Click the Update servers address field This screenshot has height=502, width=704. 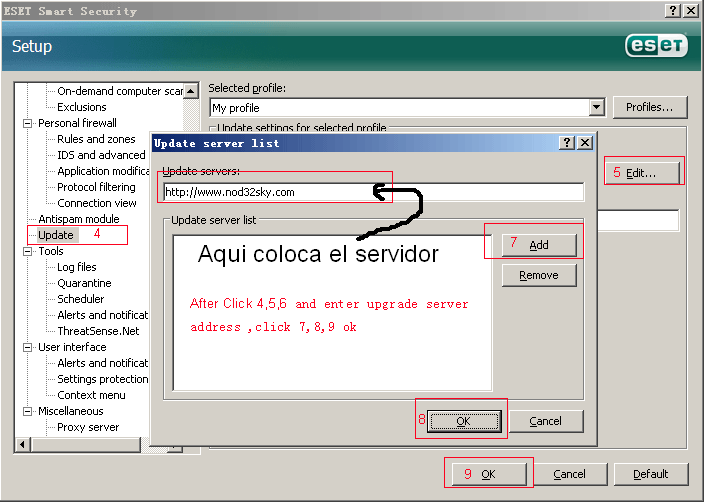[374, 192]
